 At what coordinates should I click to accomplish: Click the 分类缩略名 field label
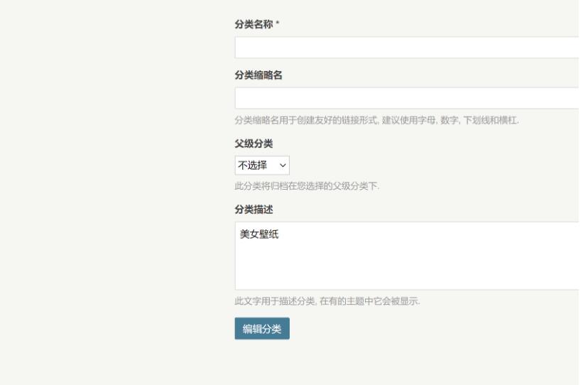(258, 75)
